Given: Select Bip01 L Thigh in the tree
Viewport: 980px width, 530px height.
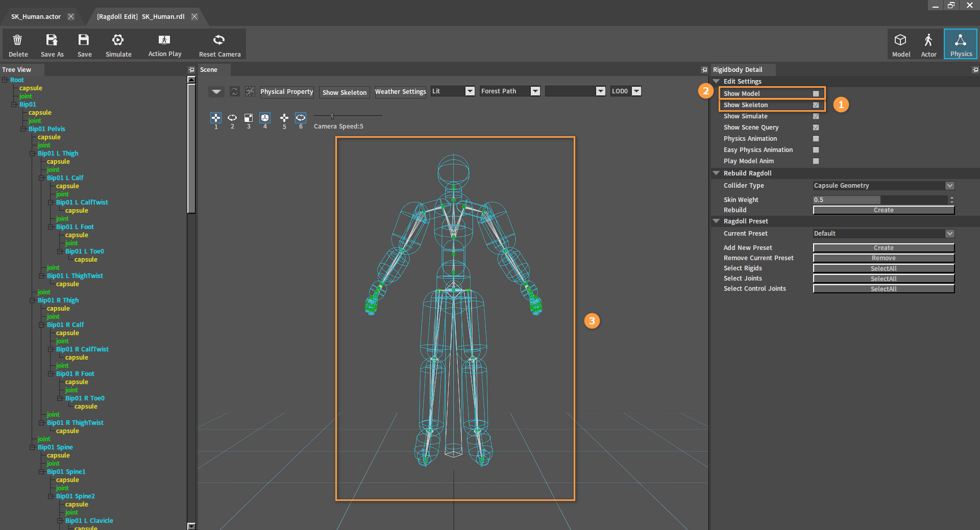Looking at the screenshot, I should [58, 154].
